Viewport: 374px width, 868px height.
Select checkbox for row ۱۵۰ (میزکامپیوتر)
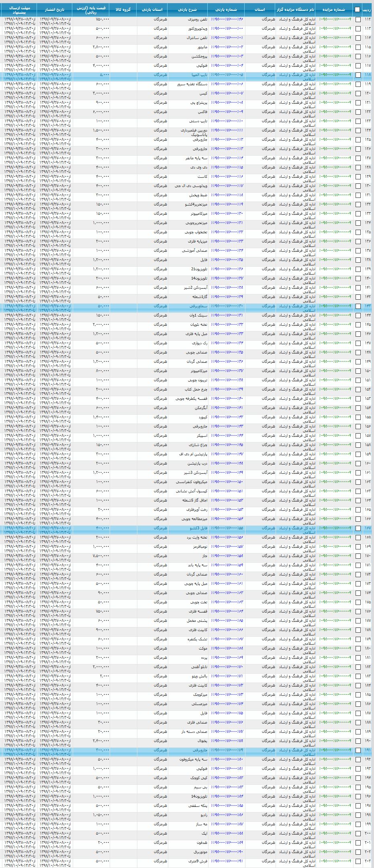[358, 371]
